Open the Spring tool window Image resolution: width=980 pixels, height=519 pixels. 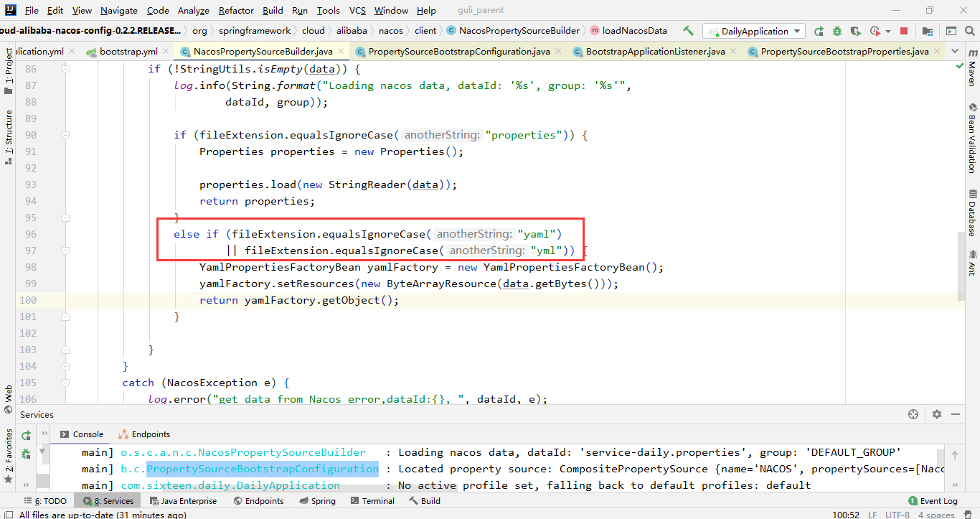pos(317,501)
